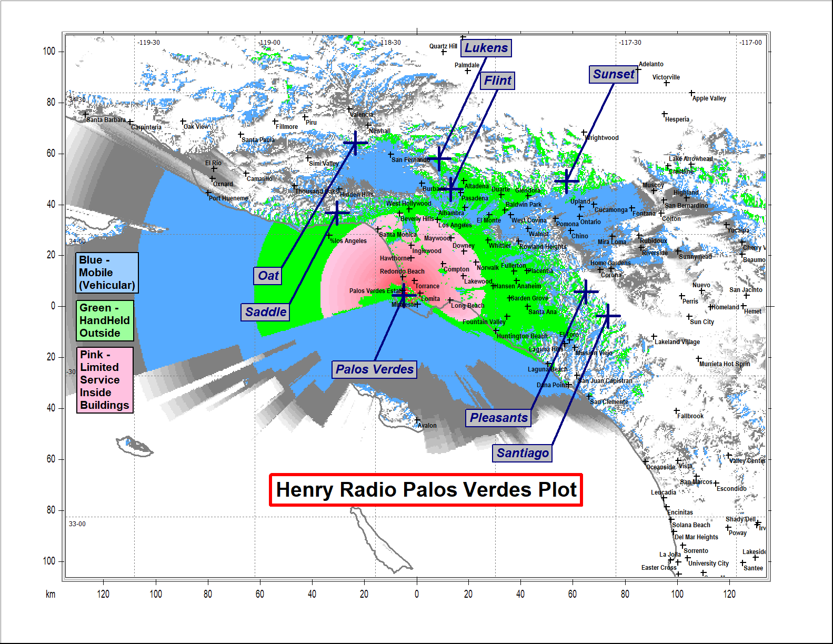Image resolution: width=833 pixels, height=644 pixels.
Task: Click the Quartz Hill city label
Action: [x=443, y=46]
